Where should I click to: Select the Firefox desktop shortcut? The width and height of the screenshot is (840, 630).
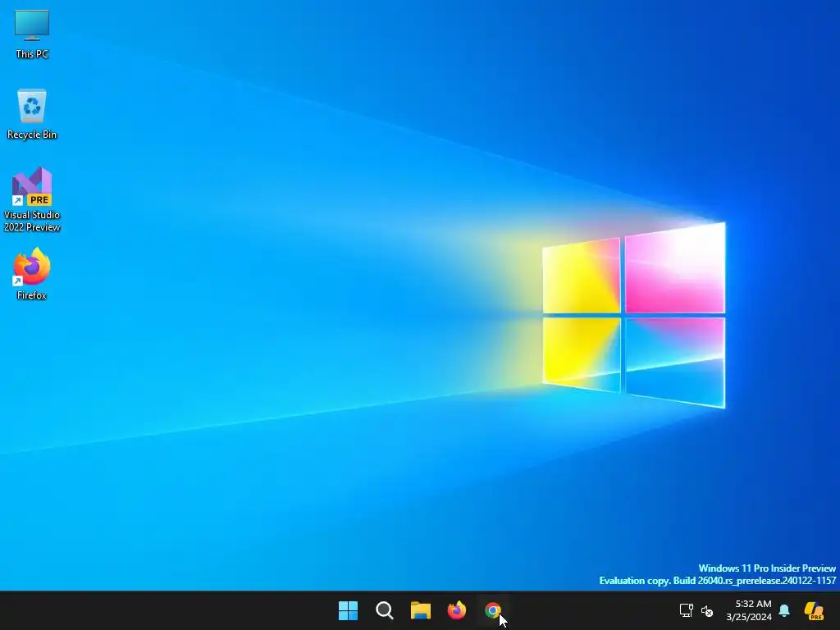(32, 274)
